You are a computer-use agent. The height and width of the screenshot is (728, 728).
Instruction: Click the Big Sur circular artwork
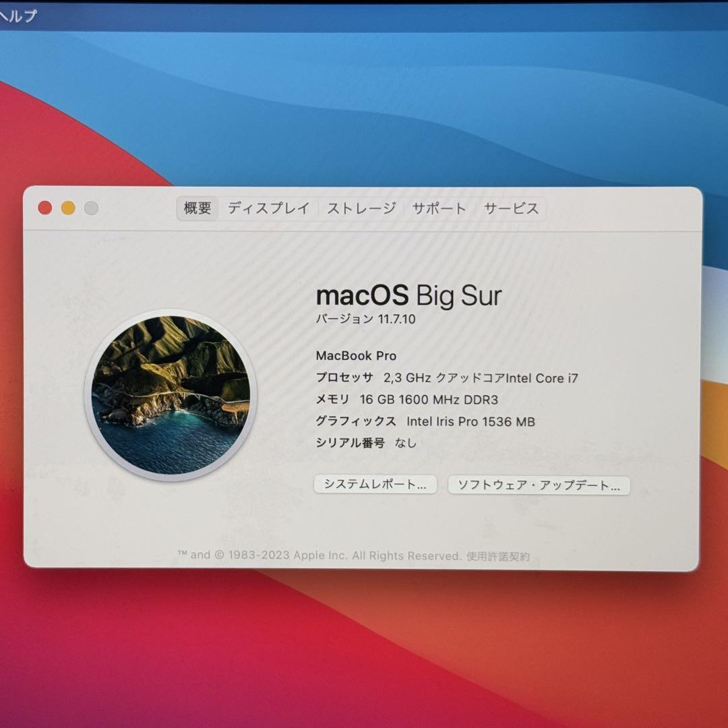point(171,394)
